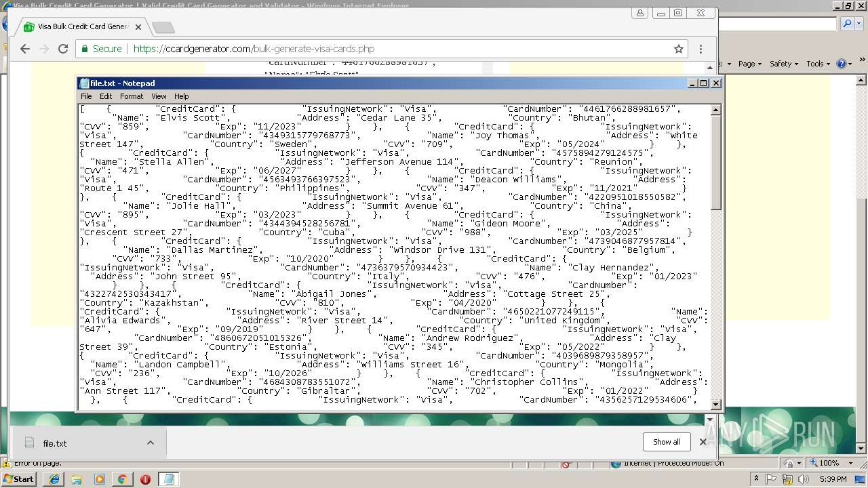This screenshot has width=868, height=488.
Task: Open Internet Explorer from the taskbar
Action: coord(54,479)
